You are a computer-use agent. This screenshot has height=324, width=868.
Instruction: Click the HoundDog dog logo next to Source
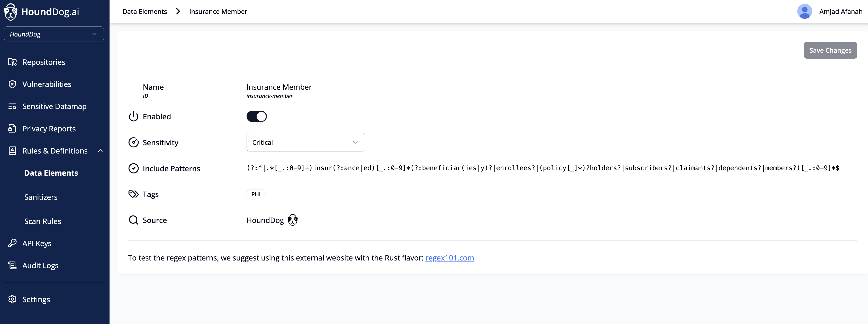click(x=293, y=220)
